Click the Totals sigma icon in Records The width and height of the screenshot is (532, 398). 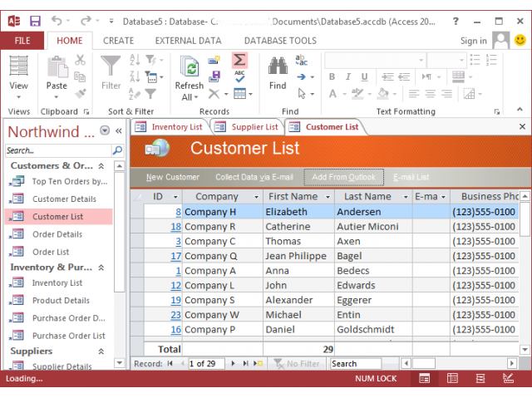(239, 60)
